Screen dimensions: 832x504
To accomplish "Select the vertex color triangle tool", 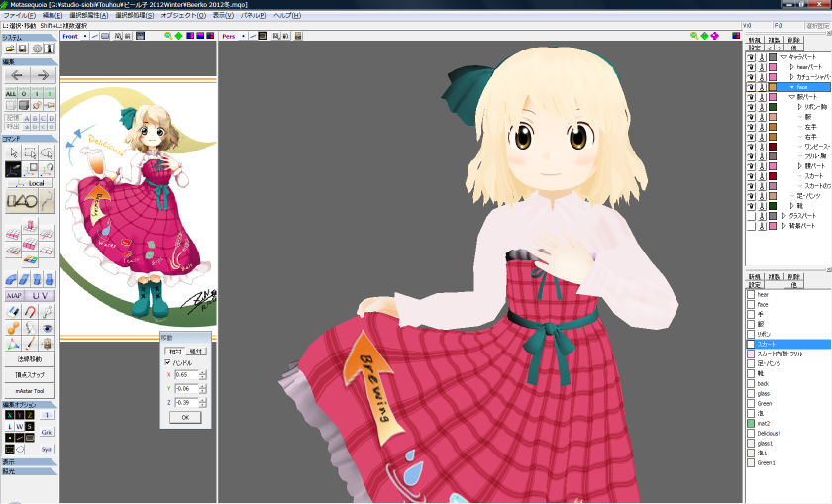I will (x=13, y=344).
